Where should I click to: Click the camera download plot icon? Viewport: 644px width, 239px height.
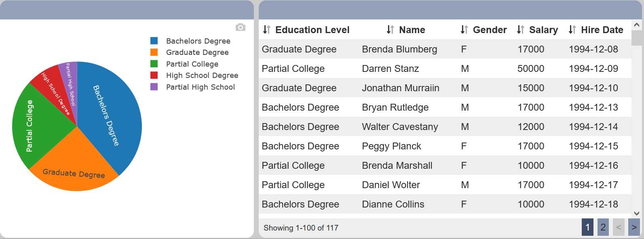(241, 27)
